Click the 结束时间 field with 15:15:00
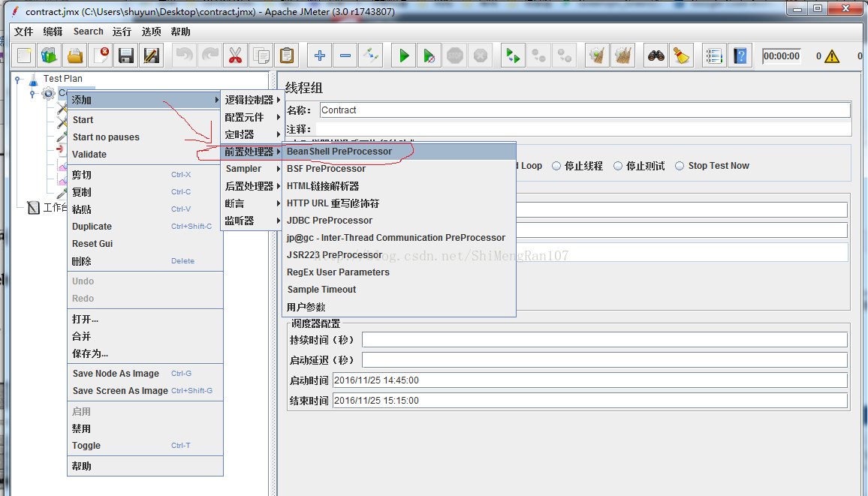 tap(590, 401)
